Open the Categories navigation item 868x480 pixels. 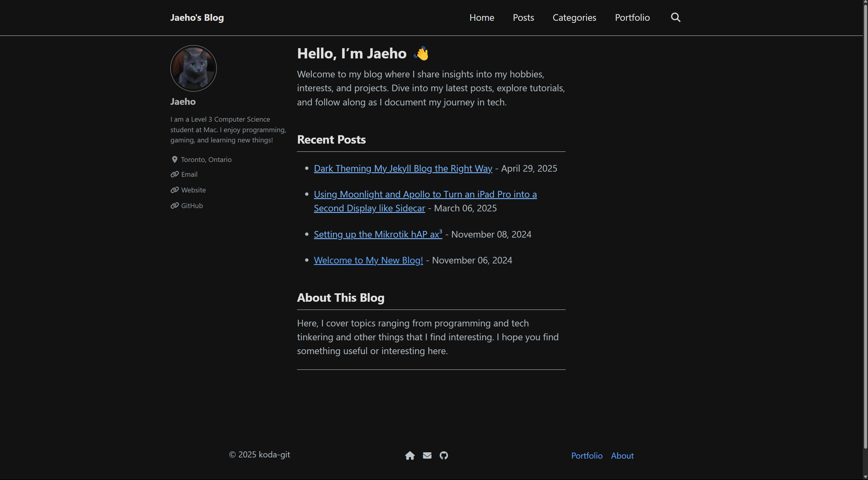[x=574, y=17]
